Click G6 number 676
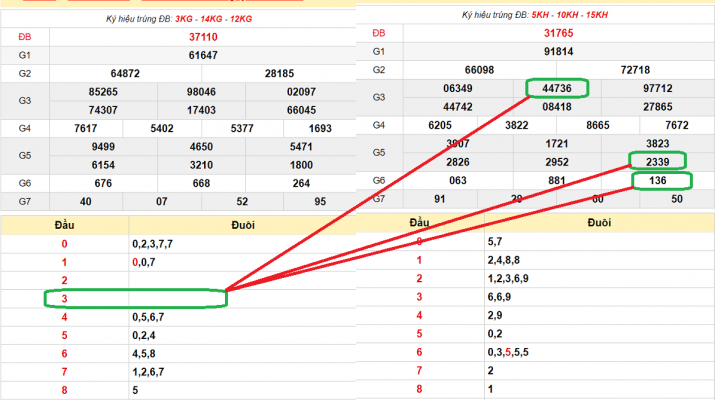Viewport: 715px width, 400px height. tap(103, 183)
